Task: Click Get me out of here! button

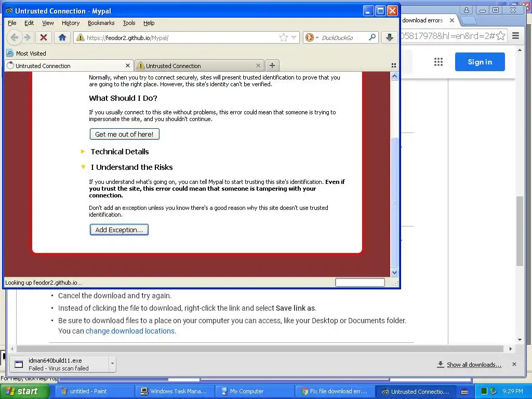Action: pos(125,134)
